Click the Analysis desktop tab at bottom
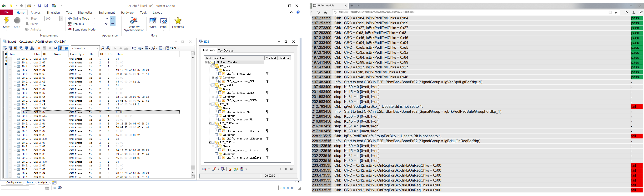The width and height of the screenshot is (644, 196). (x=42, y=182)
